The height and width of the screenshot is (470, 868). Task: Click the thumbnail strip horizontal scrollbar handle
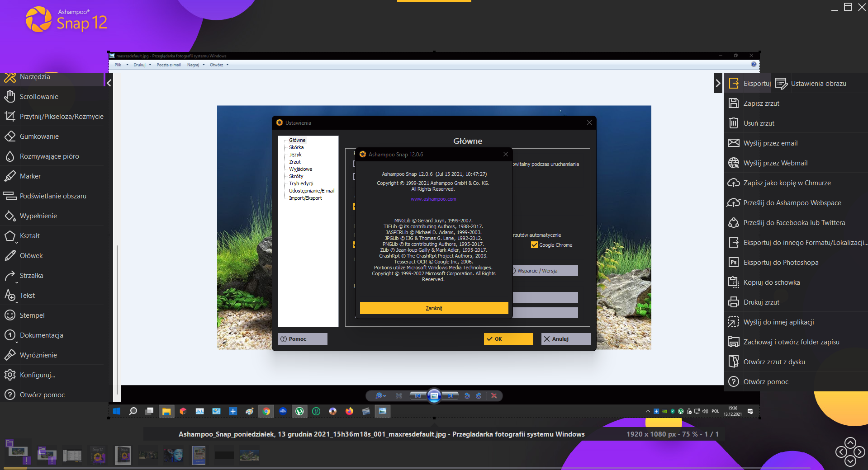tap(16, 468)
